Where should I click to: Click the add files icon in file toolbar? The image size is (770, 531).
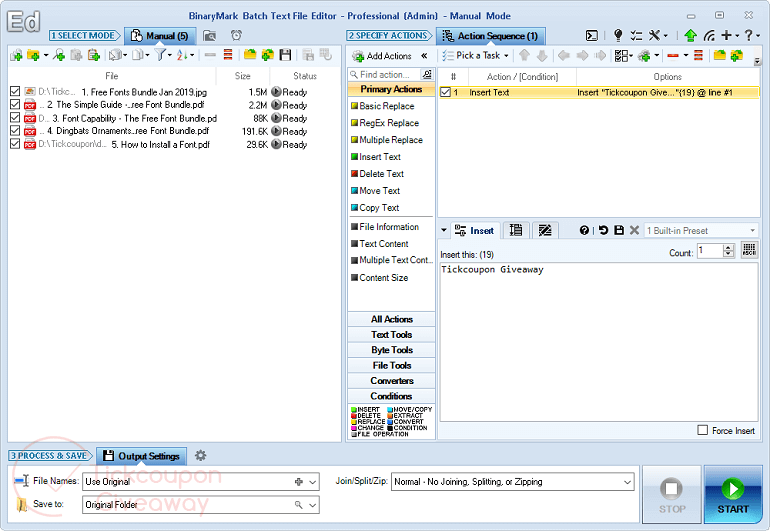(16, 56)
